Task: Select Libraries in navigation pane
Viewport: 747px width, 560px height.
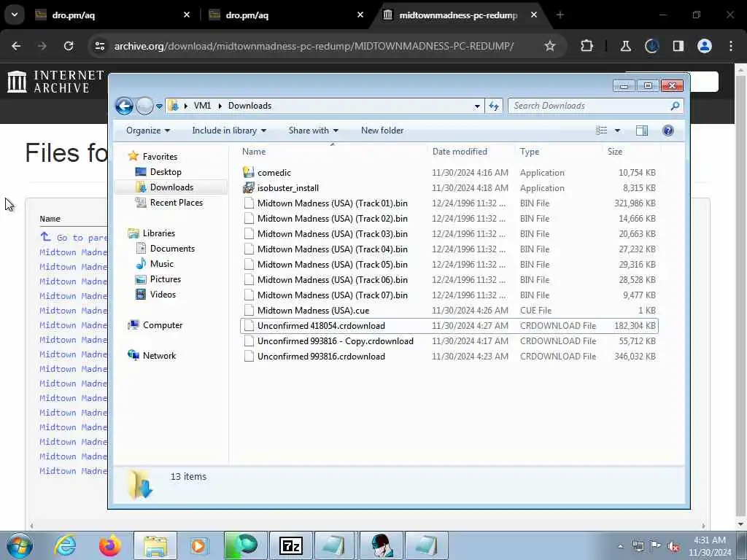Action: 158,233
